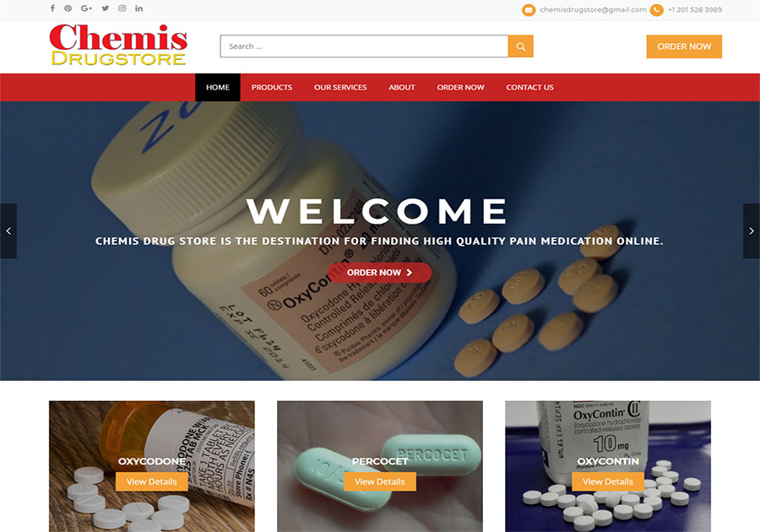Open Our Services menu item

340,87
